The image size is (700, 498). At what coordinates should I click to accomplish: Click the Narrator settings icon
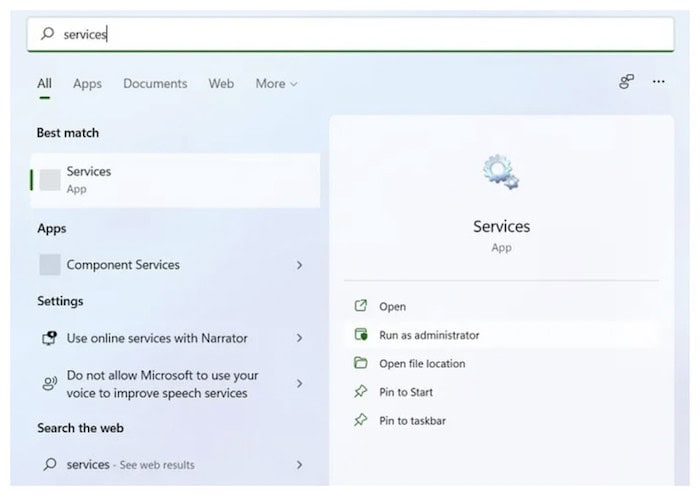(50, 338)
